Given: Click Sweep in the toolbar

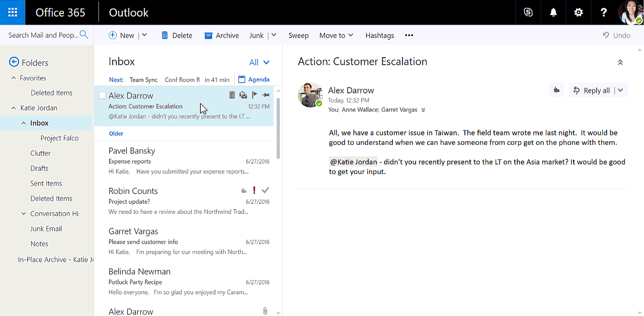Looking at the screenshot, I should [298, 35].
